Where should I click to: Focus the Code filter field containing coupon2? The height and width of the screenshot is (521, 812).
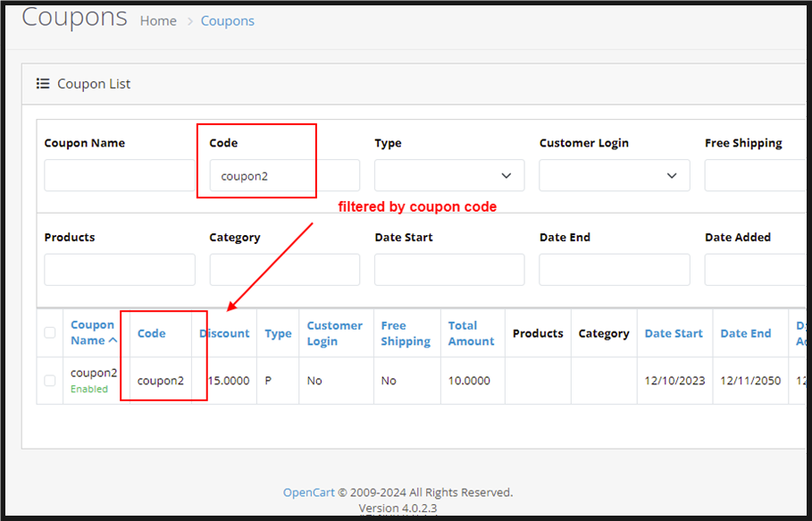(284, 176)
